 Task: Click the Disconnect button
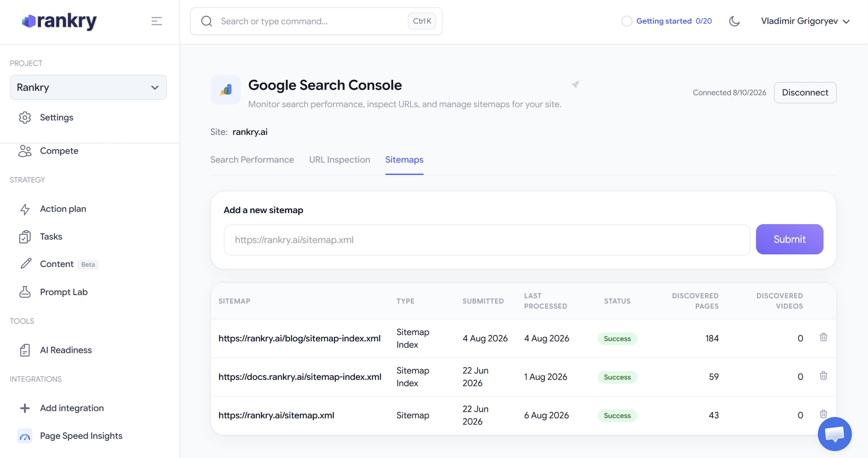pos(805,93)
